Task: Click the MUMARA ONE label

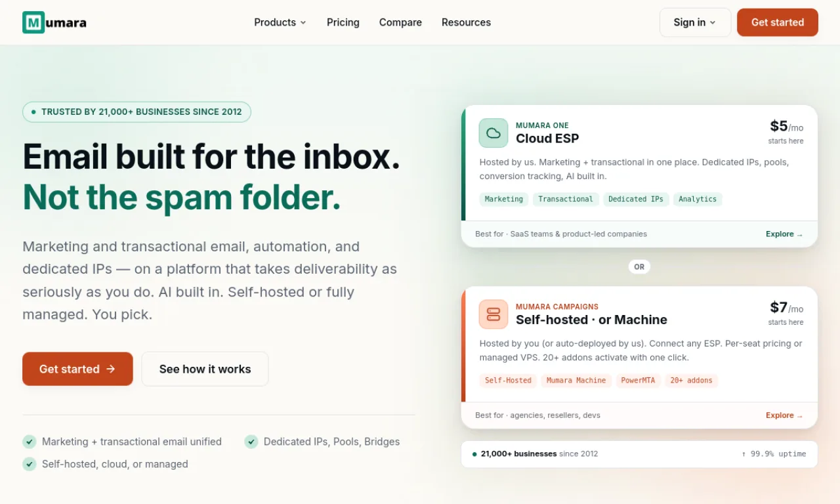Action: click(542, 125)
